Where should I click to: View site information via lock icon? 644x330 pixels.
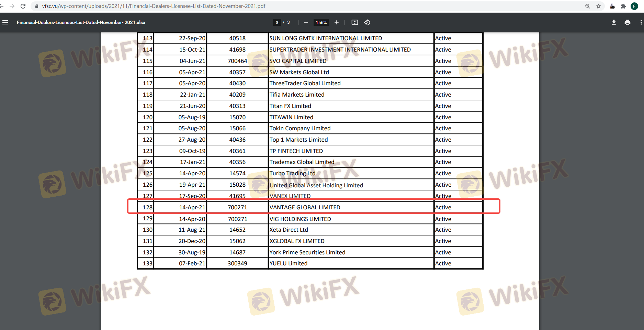pyautogui.click(x=37, y=6)
